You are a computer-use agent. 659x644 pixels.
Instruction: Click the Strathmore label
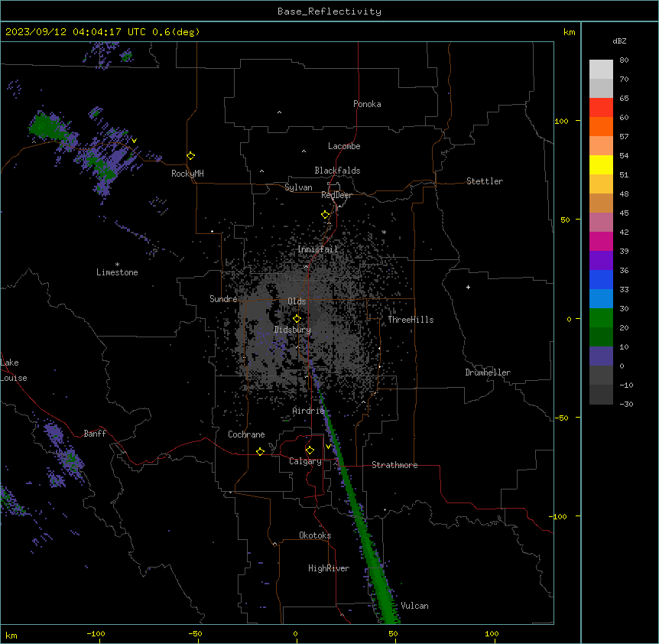click(x=394, y=465)
